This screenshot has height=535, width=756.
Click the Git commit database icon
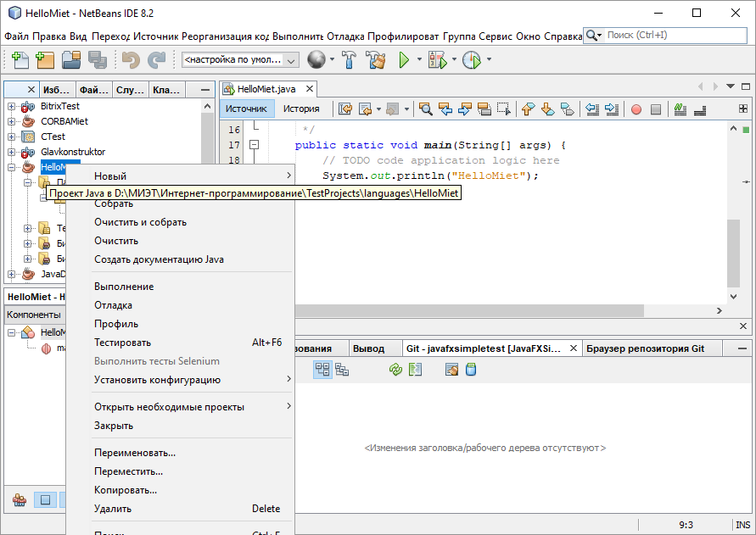point(471,370)
